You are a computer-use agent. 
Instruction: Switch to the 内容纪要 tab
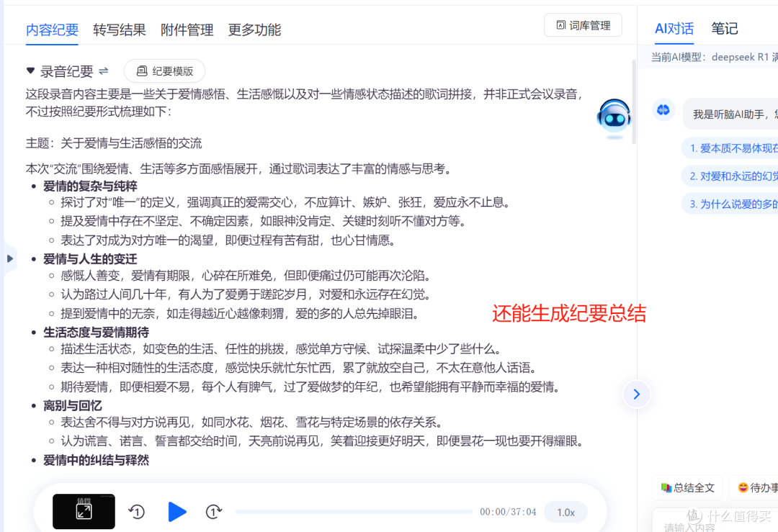(x=52, y=30)
